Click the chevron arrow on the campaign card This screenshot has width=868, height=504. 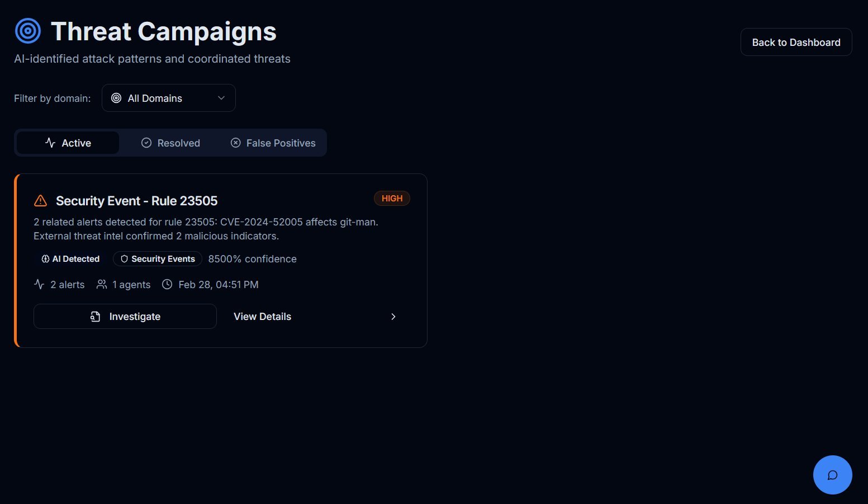tap(393, 316)
